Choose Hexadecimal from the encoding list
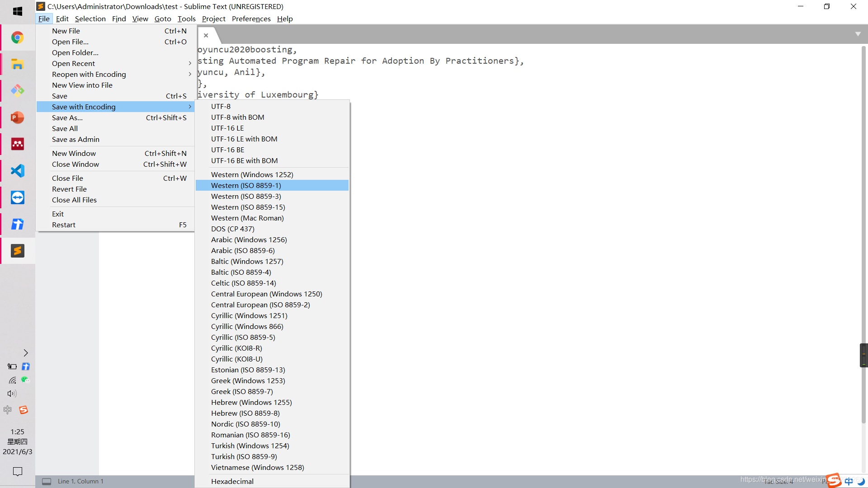Image resolution: width=868 pixels, height=488 pixels. 232,481
